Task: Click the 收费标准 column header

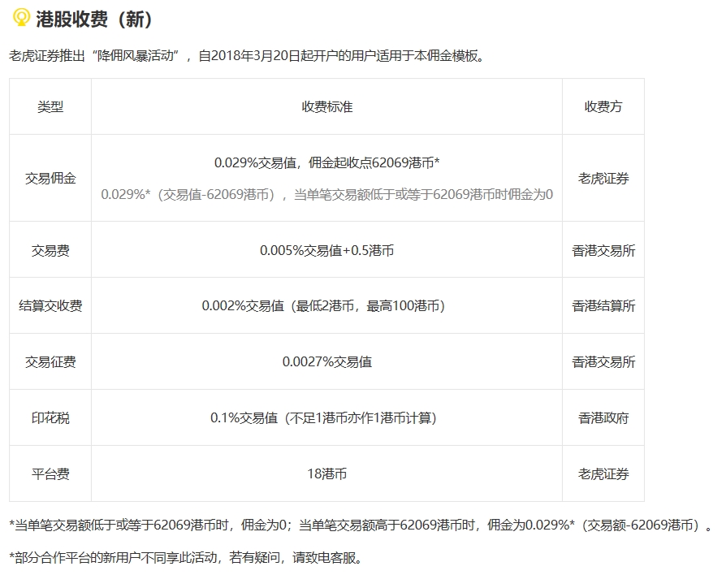Action: [x=327, y=107]
